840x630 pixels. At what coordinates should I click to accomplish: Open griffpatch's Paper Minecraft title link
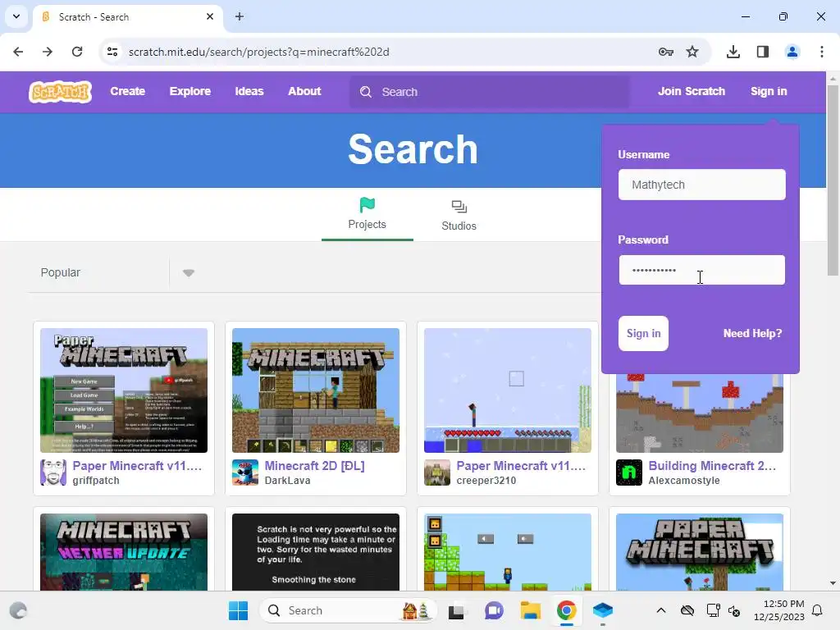click(x=137, y=466)
